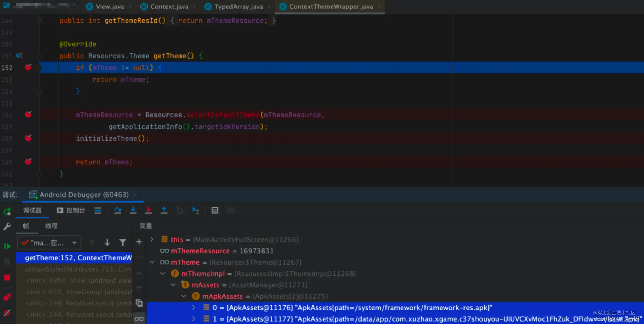Toggle Mute Breakpoints in the debug sidebar
644x324 pixels.
pos(7,313)
